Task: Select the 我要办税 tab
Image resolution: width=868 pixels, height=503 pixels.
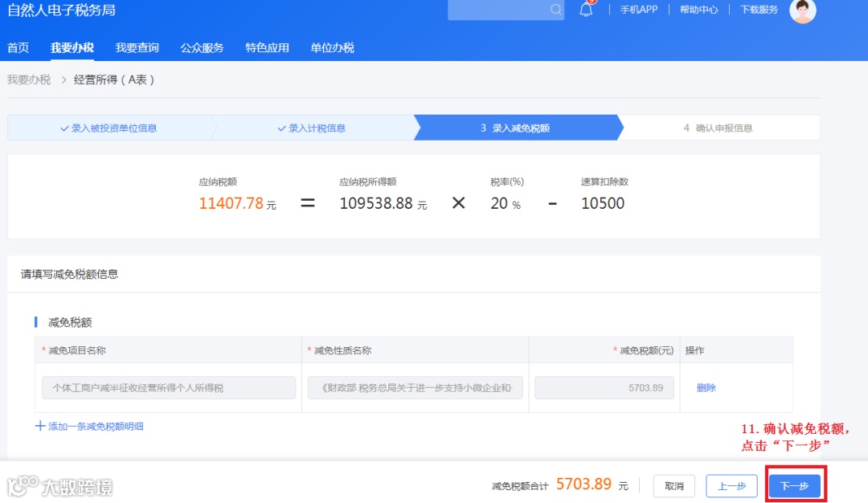Action: click(x=72, y=47)
